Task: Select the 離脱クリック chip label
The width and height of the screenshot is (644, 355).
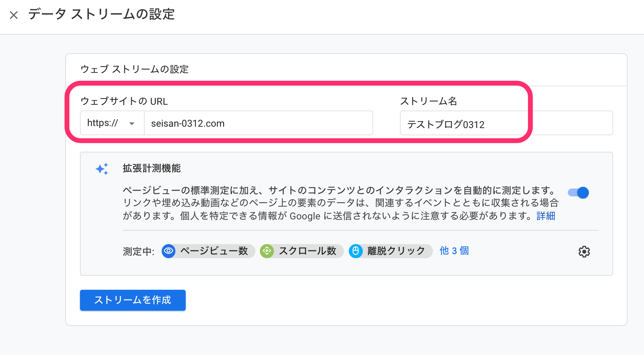Action: click(396, 251)
